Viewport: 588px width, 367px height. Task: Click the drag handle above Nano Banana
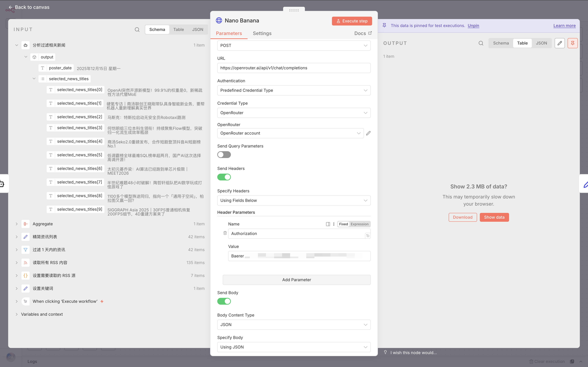294,10
